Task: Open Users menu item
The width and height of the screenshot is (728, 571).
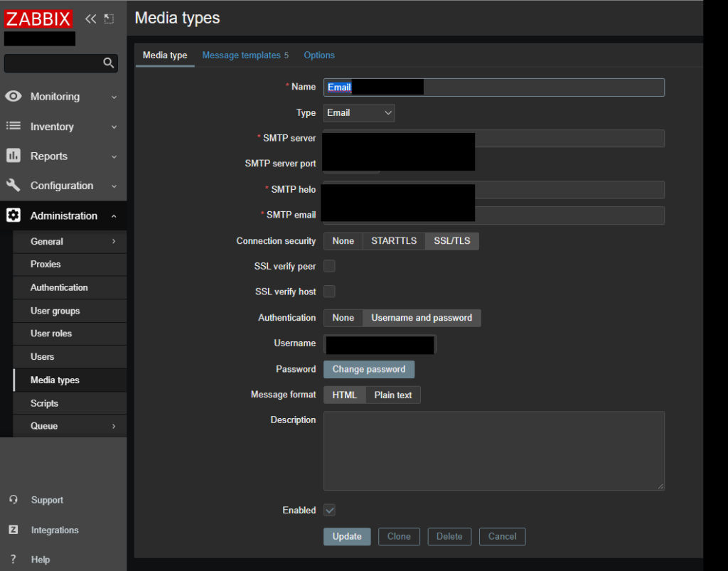Action: pos(70,356)
